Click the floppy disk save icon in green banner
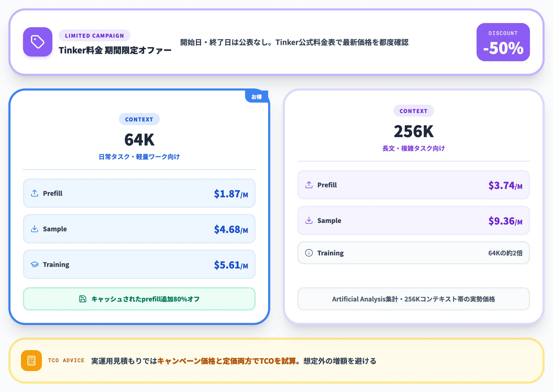The height and width of the screenshot is (392, 553). tap(83, 299)
